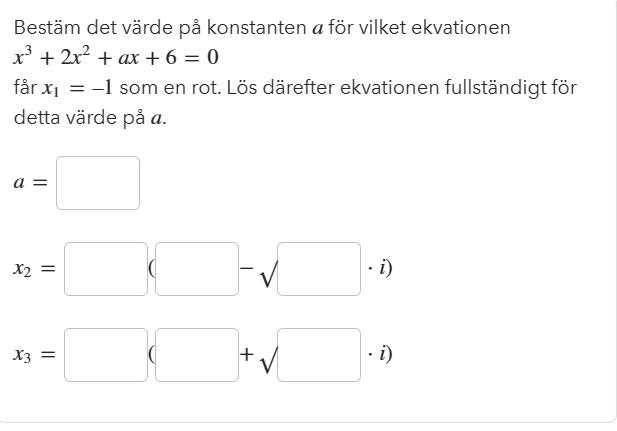Click the "a =" label
This screenshot has width=617, height=431.
click(30, 183)
